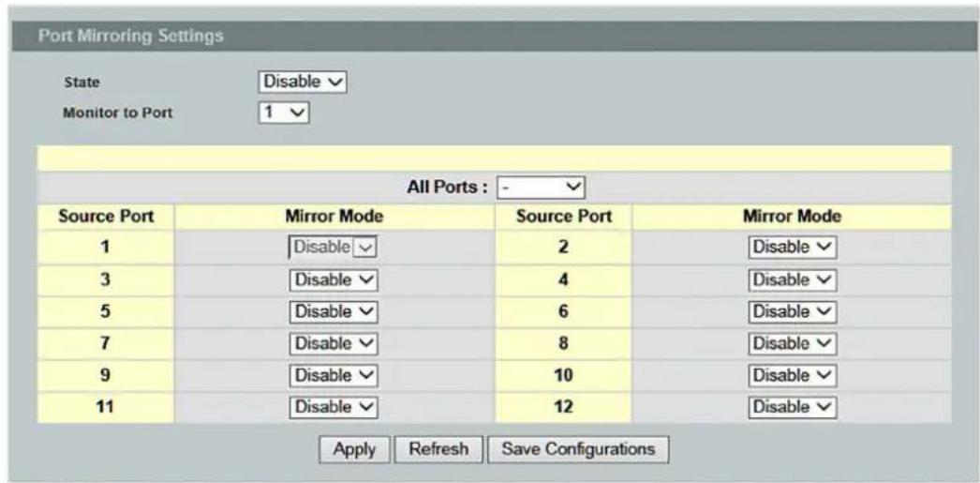
Task: Expand Mirror Mode dropdown for port 10
Action: pos(792,375)
